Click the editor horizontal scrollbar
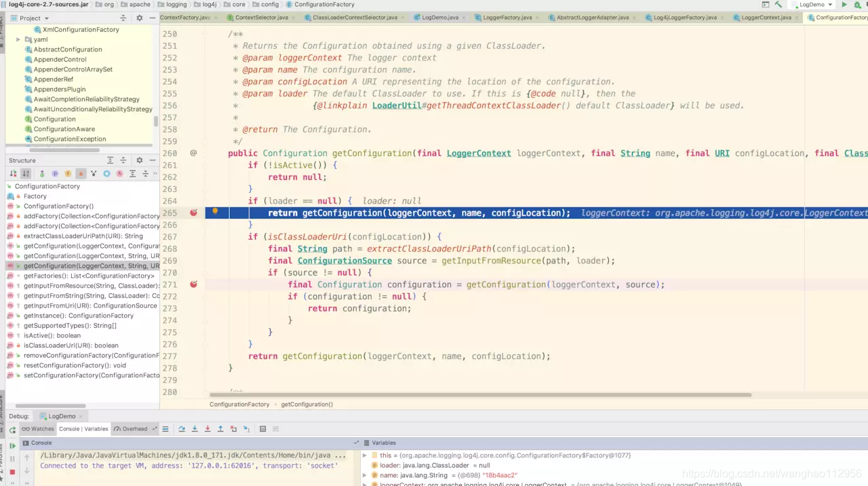This screenshot has height=486, width=868. coord(480,394)
